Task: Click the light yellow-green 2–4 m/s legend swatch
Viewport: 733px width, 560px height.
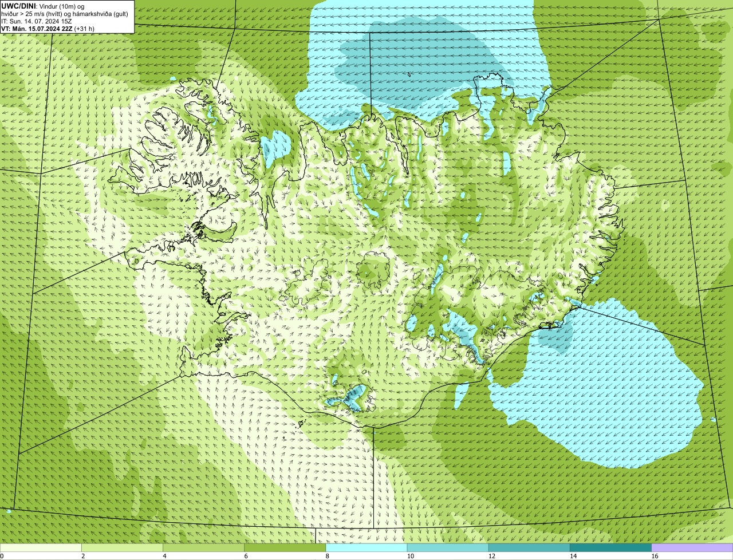Action: coord(122,547)
